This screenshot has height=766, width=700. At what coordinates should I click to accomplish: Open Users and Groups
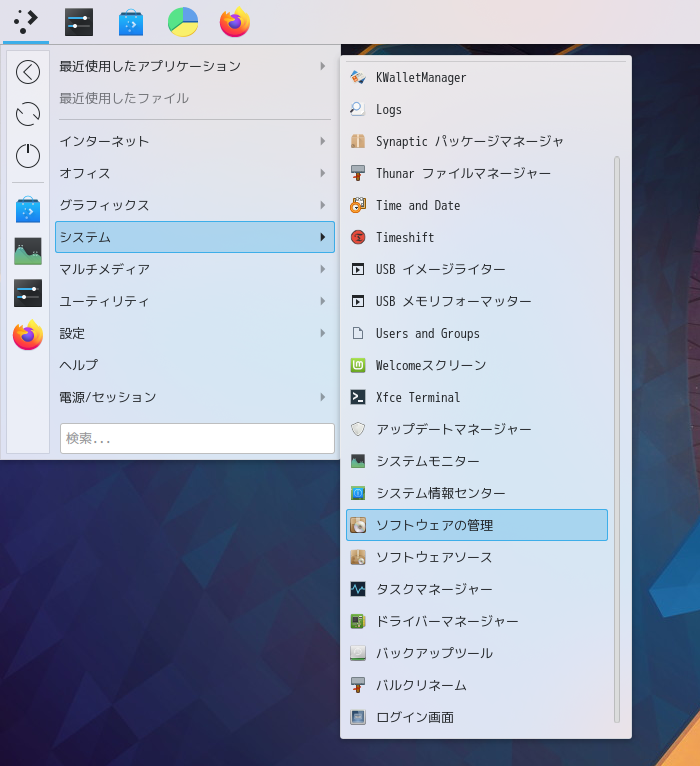(477, 333)
